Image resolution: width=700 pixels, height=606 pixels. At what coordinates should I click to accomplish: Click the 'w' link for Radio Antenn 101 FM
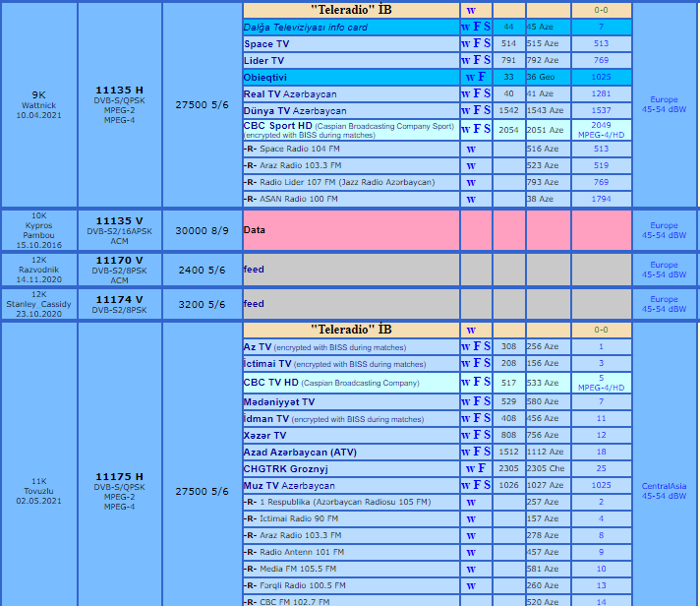pos(471,553)
